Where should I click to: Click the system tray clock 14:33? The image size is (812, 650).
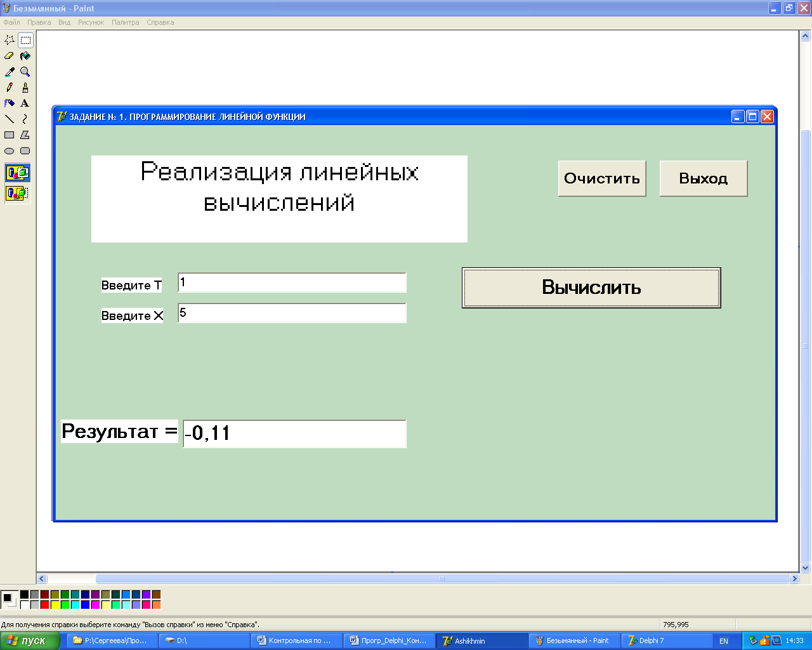794,640
